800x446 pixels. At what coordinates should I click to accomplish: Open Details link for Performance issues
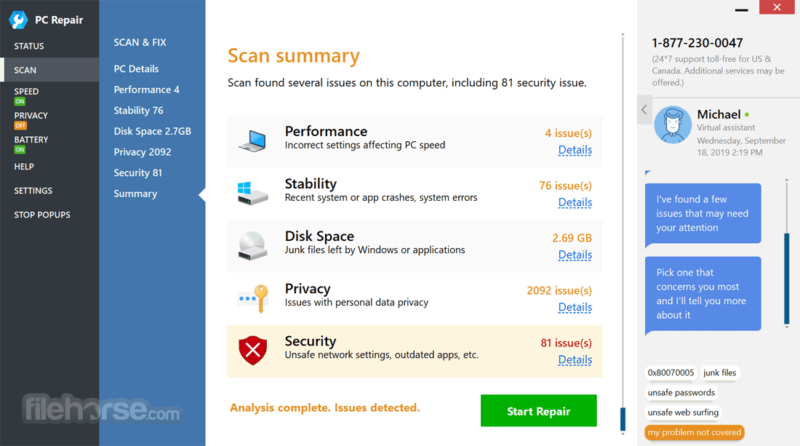(575, 150)
